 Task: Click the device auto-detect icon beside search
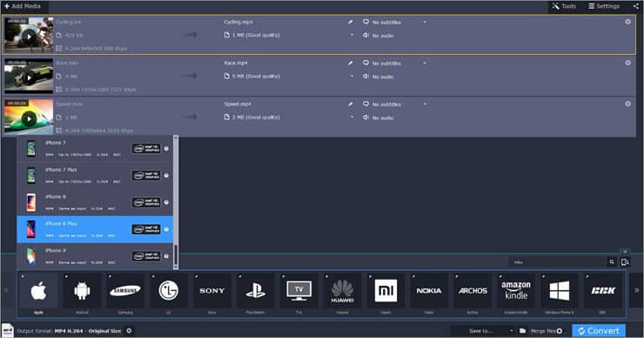click(625, 262)
